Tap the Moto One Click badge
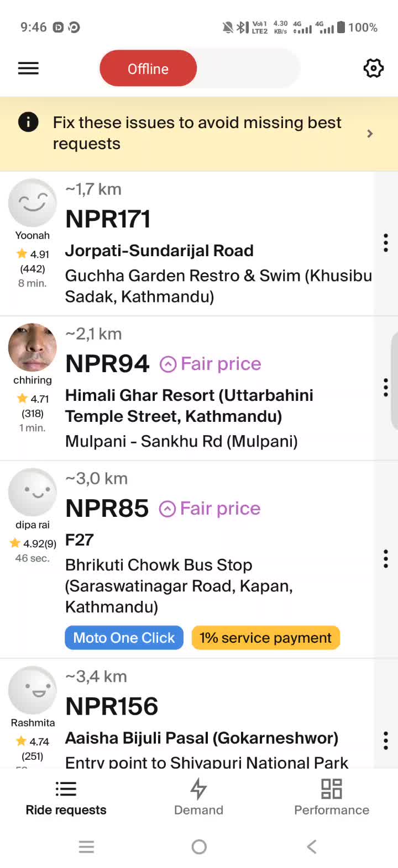This screenshot has height=868, width=398. point(124,638)
